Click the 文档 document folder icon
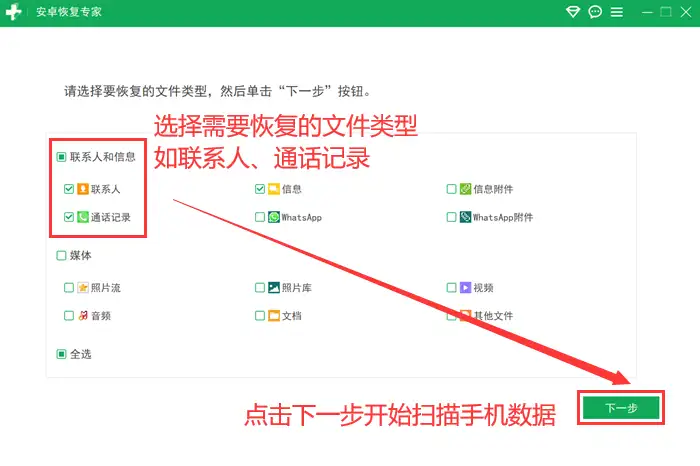Screen dimensions: 700x466 pos(274,316)
